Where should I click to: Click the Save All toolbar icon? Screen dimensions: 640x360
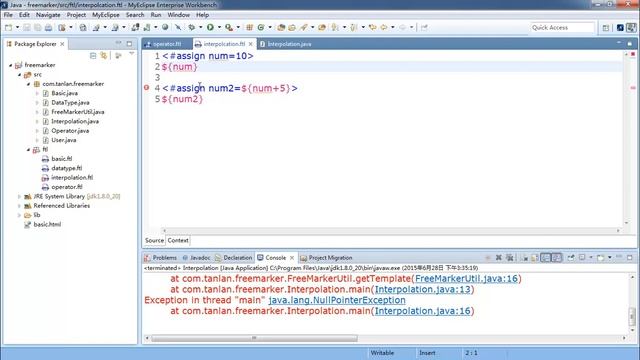[x=38, y=27]
